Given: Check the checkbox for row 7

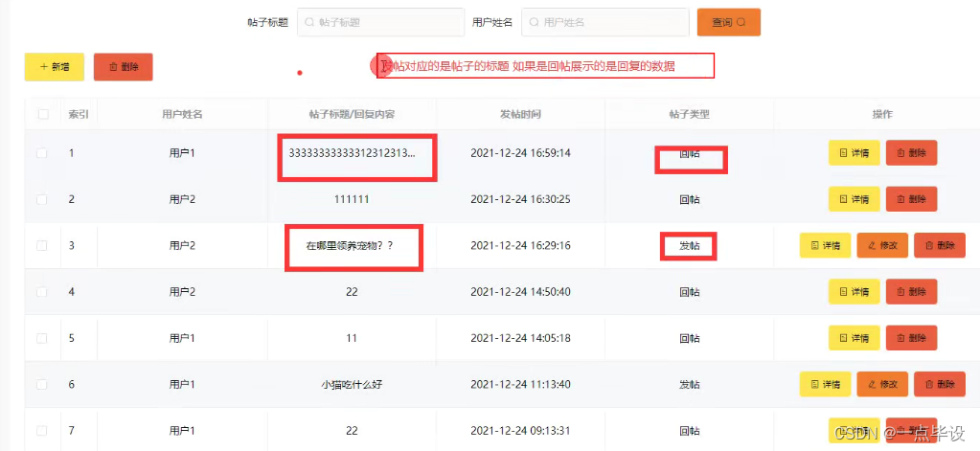Looking at the screenshot, I should 42,430.
